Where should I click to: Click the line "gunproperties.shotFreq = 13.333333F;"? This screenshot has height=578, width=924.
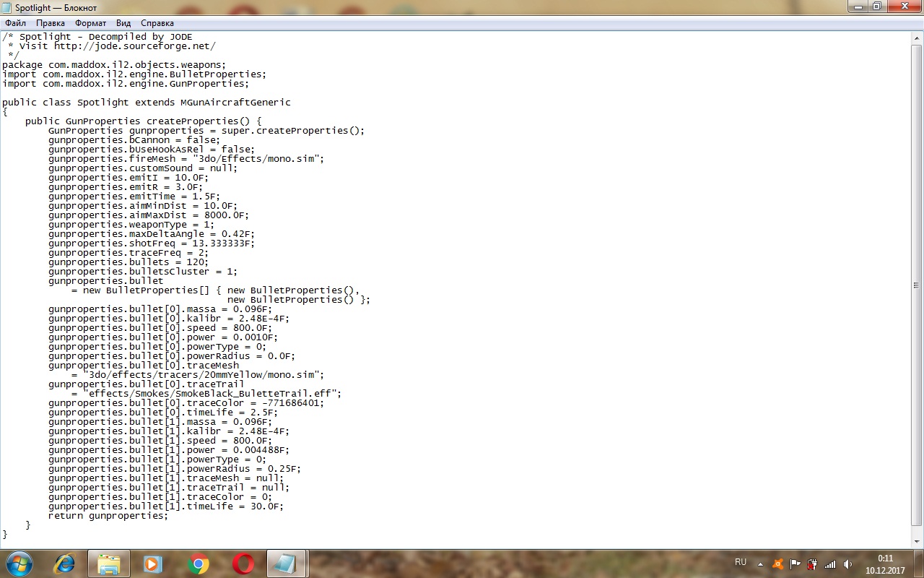[x=152, y=243]
